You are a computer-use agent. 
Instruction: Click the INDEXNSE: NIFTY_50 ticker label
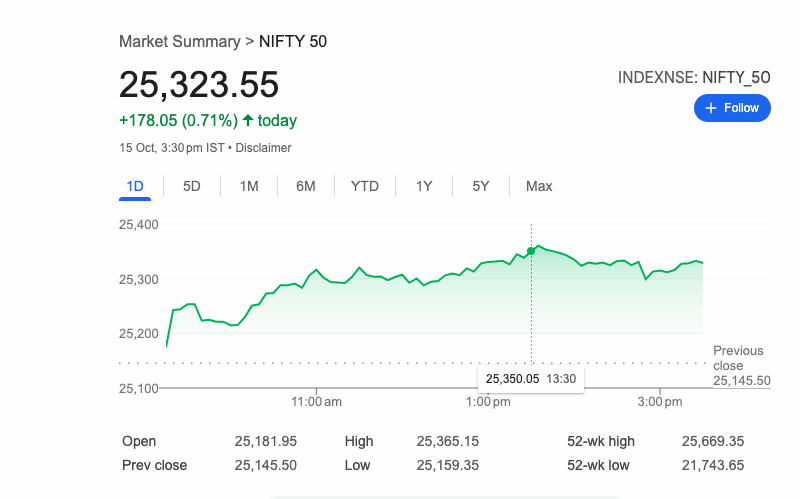point(694,77)
